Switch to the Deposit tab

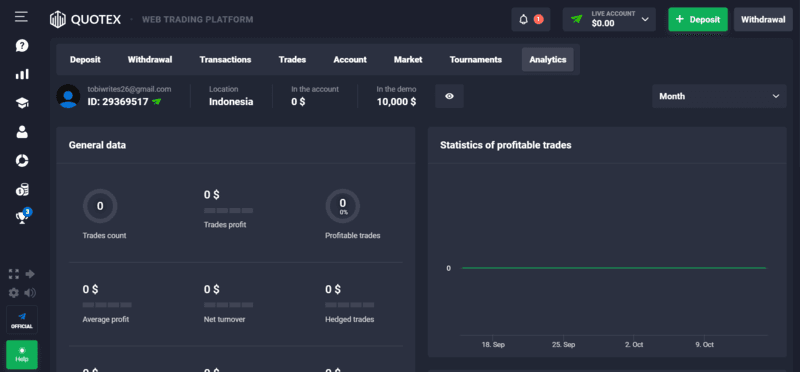pyautogui.click(x=85, y=60)
